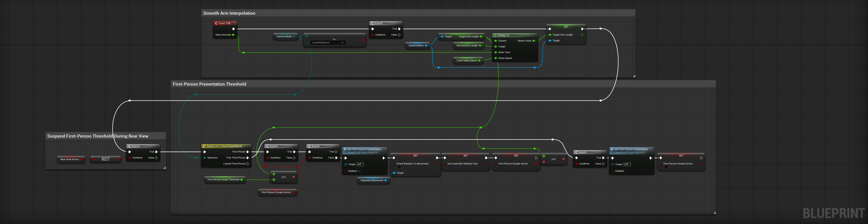Select the Event Tick node header
The width and height of the screenshot is (868, 224).
click(x=225, y=23)
